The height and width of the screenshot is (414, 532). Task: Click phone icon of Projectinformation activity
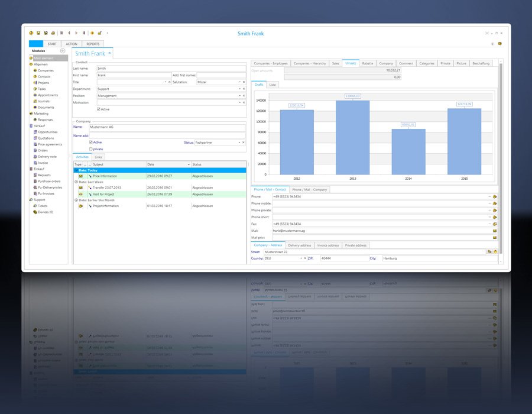click(x=81, y=206)
